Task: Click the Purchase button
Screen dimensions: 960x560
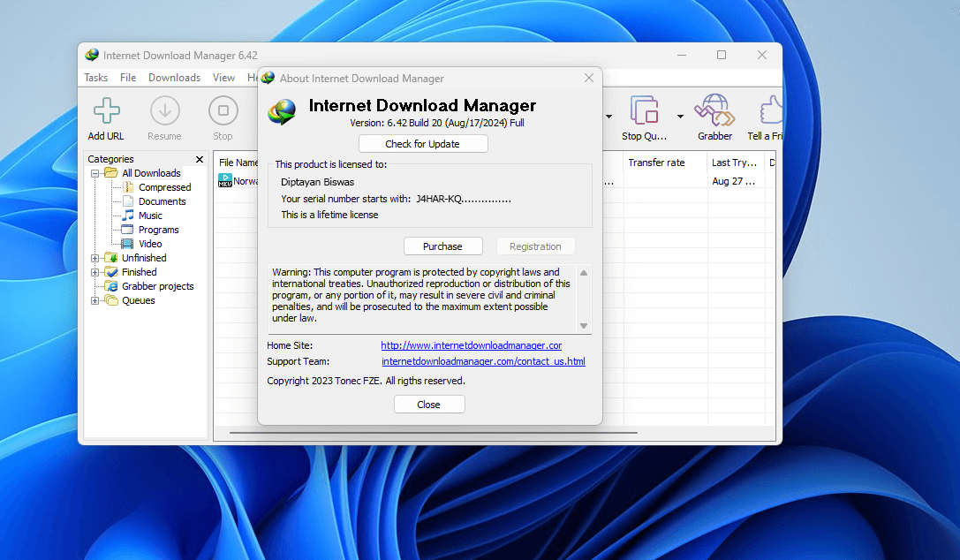Action: 442,246
